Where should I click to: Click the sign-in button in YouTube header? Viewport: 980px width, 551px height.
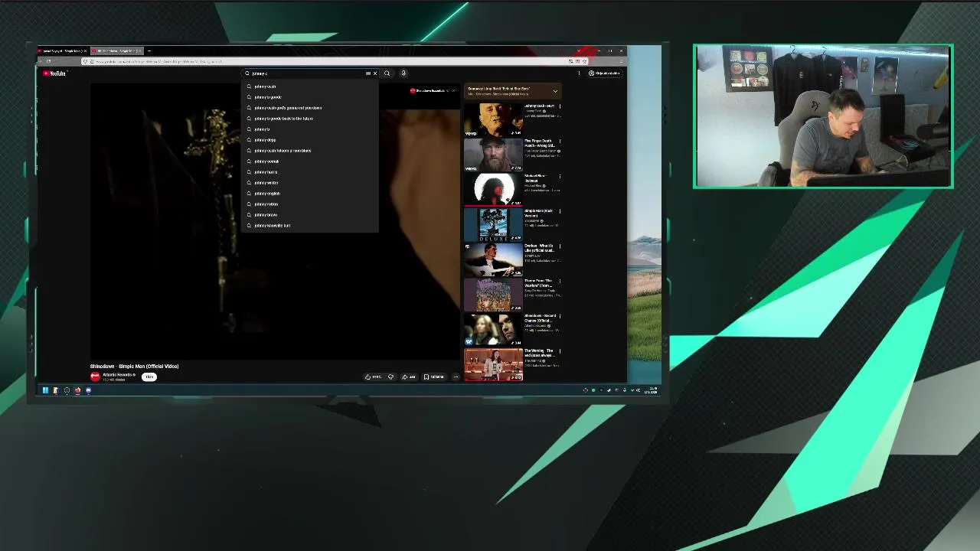click(x=604, y=73)
